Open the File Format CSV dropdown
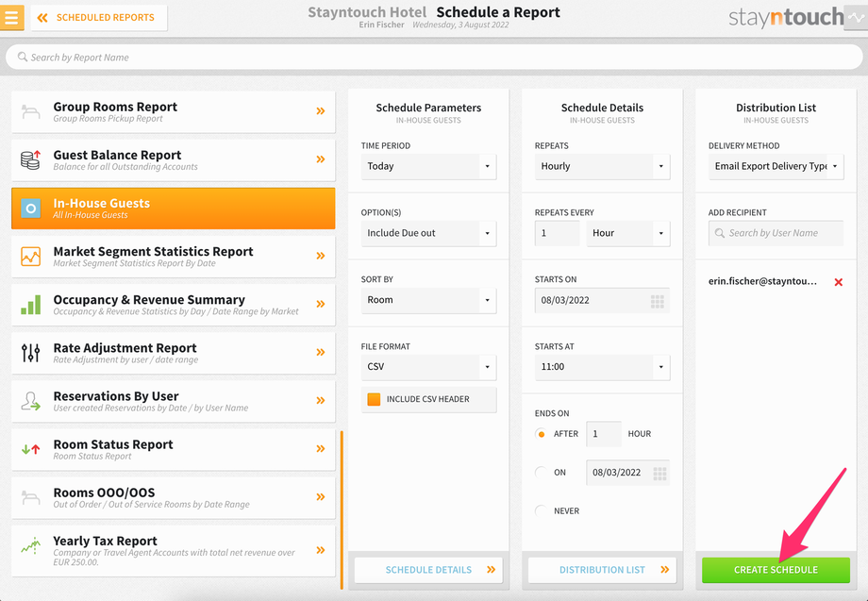This screenshot has height=601, width=868. [428, 367]
